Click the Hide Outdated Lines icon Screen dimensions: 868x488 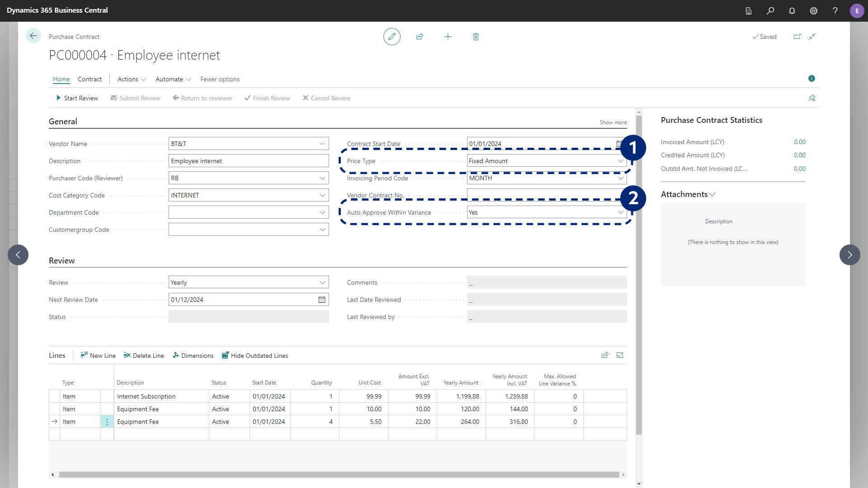coord(225,355)
